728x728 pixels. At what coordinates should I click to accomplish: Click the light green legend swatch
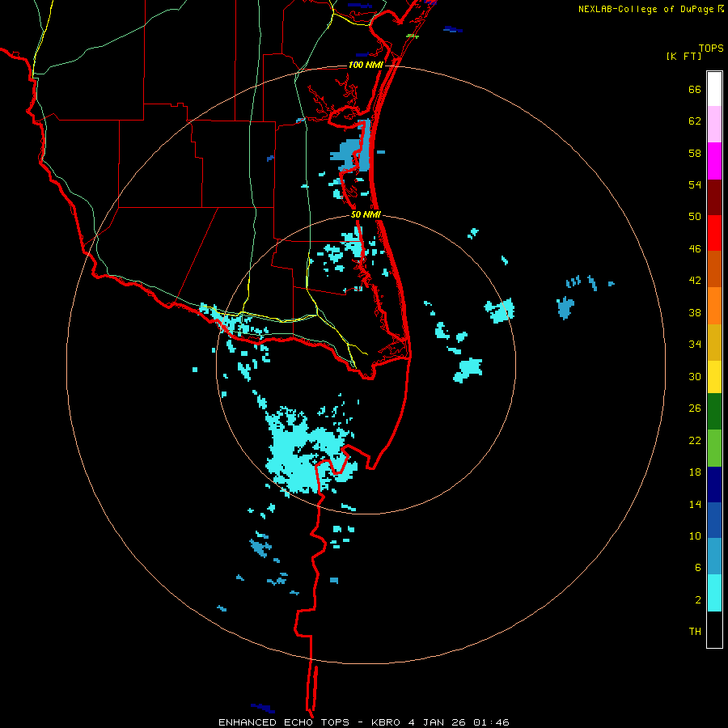(714, 448)
